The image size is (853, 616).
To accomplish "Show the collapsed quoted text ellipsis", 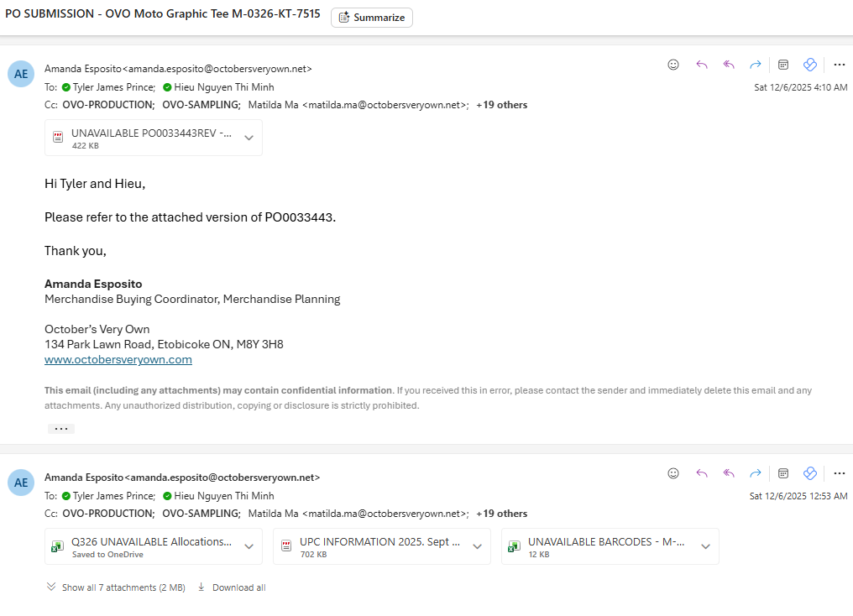I will point(60,429).
